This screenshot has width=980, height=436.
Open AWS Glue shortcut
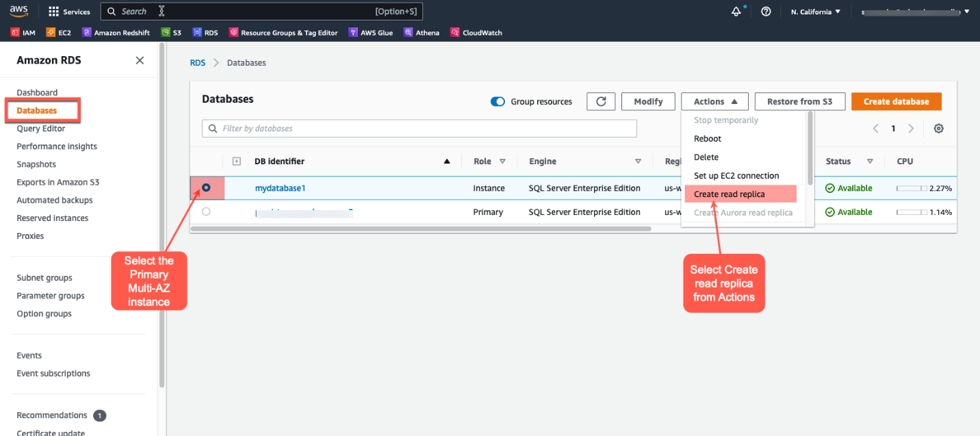pyautogui.click(x=371, y=32)
